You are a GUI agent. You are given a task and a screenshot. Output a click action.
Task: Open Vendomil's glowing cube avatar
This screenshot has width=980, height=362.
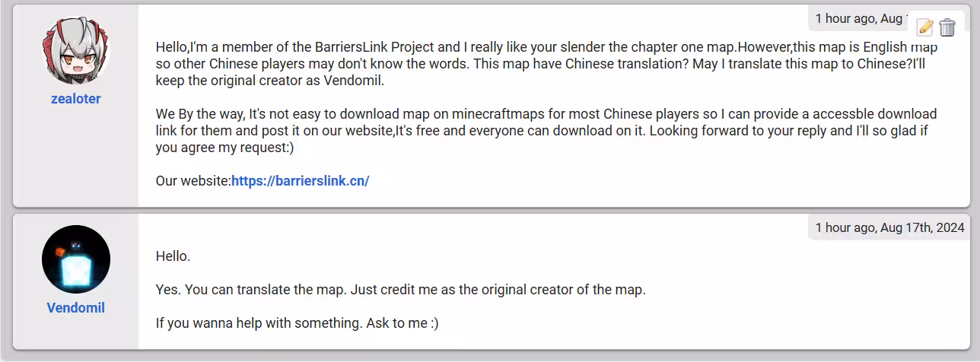[76, 259]
